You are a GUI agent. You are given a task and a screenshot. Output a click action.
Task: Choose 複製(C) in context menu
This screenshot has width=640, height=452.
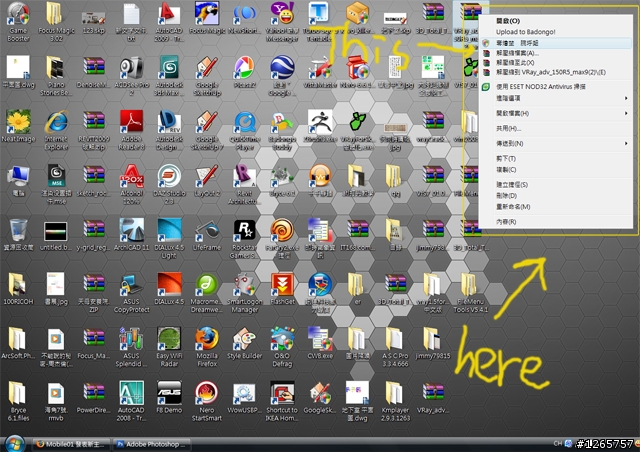[x=556, y=170]
